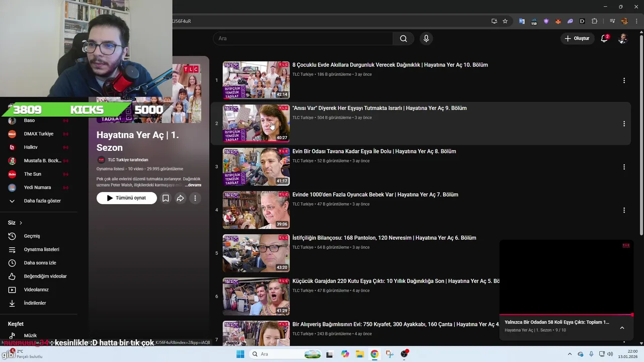644x362 pixels.
Task: Open options for 10. Bölüm video
Action: coord(624,80)
